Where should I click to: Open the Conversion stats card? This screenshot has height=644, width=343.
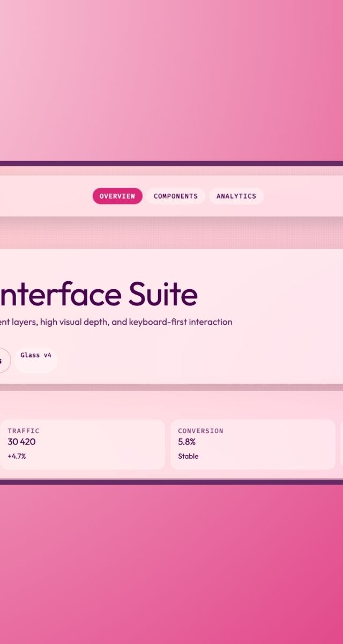pyautogui.click(x=253, y=444)
